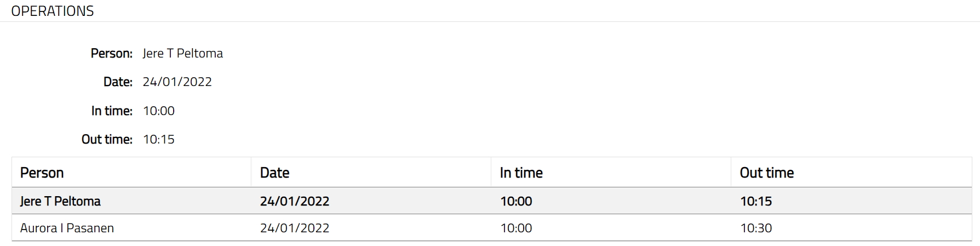Sort table by Date column header
This screenshot has width=980, height=246.
[274, 173]
